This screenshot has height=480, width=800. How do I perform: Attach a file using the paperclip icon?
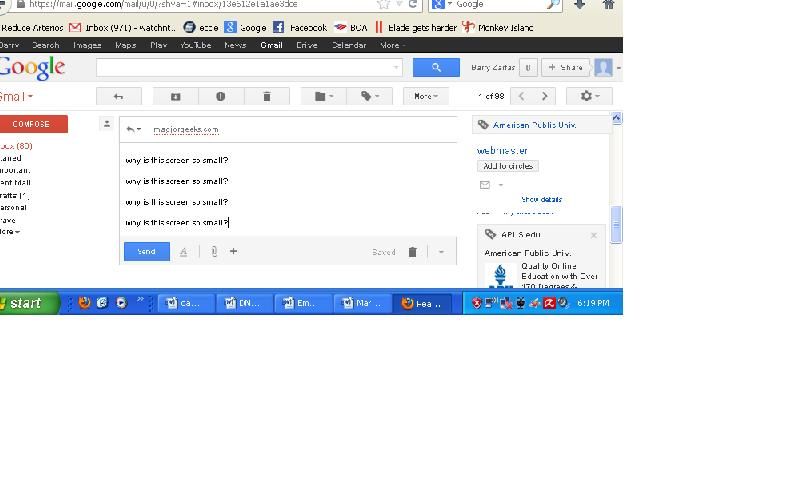[214, 252]
